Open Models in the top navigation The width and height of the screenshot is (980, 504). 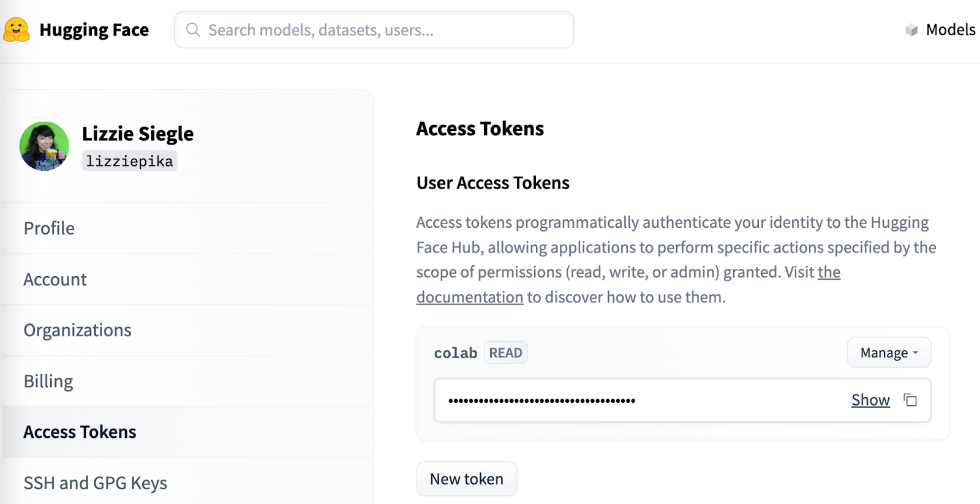950,29
